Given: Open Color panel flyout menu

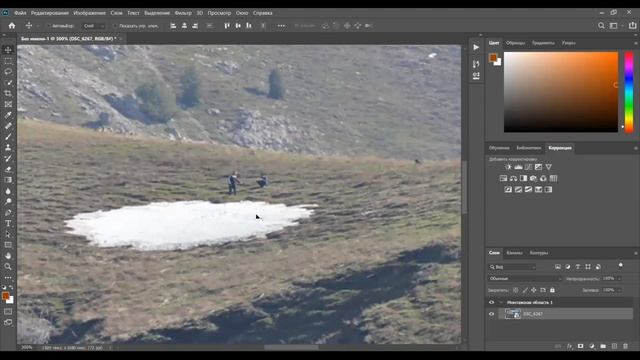Looking at the screenshot, I should pyautogui.click(x=636, y=43).
